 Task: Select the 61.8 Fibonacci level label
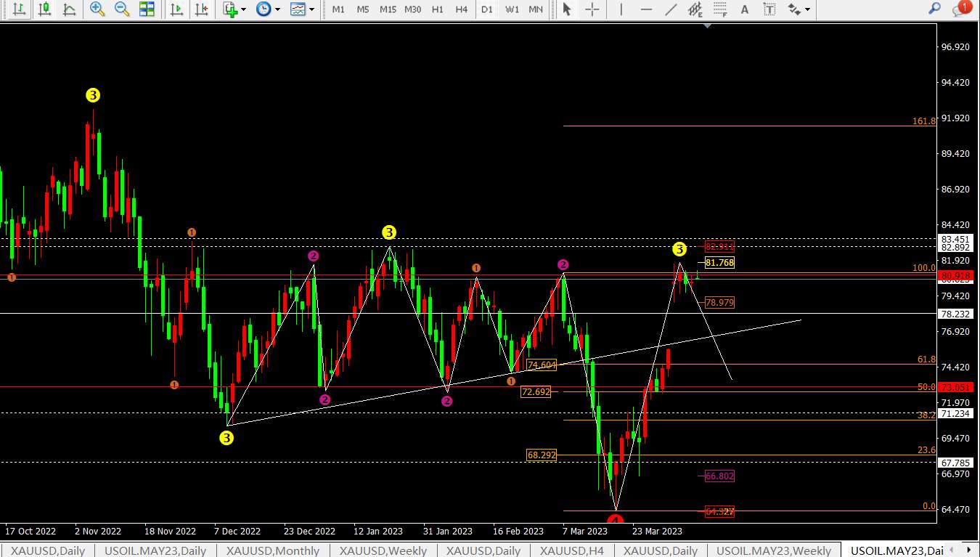(926, 359)
